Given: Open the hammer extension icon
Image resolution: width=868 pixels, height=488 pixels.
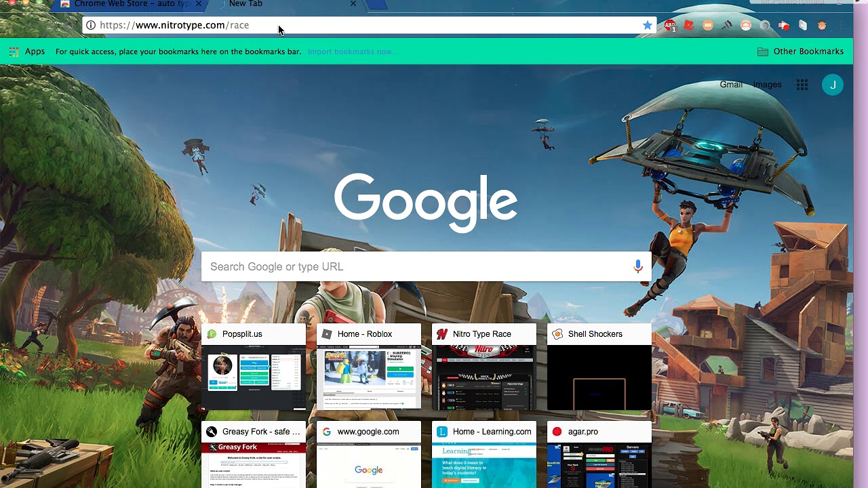Looking at the screenshot, I should 727,26.
